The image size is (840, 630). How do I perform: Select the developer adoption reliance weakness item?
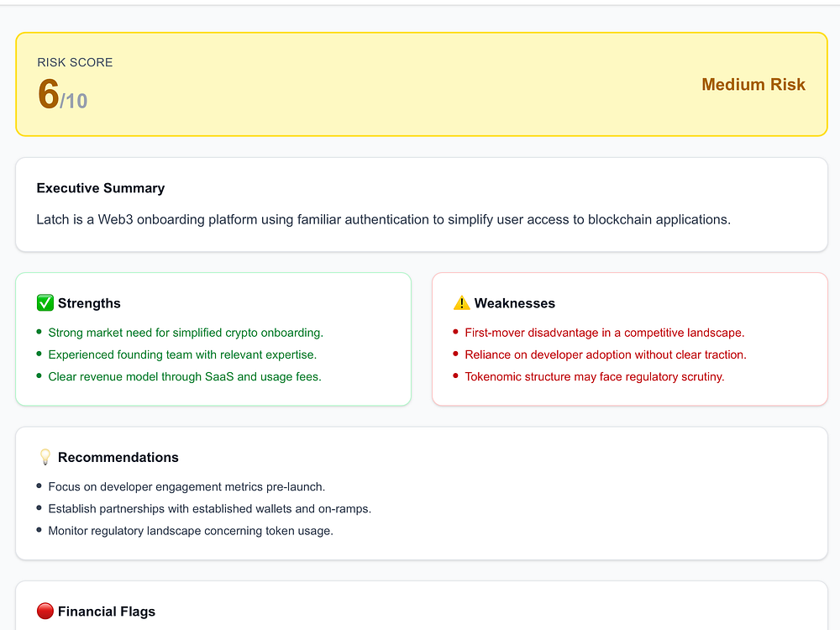606,354
